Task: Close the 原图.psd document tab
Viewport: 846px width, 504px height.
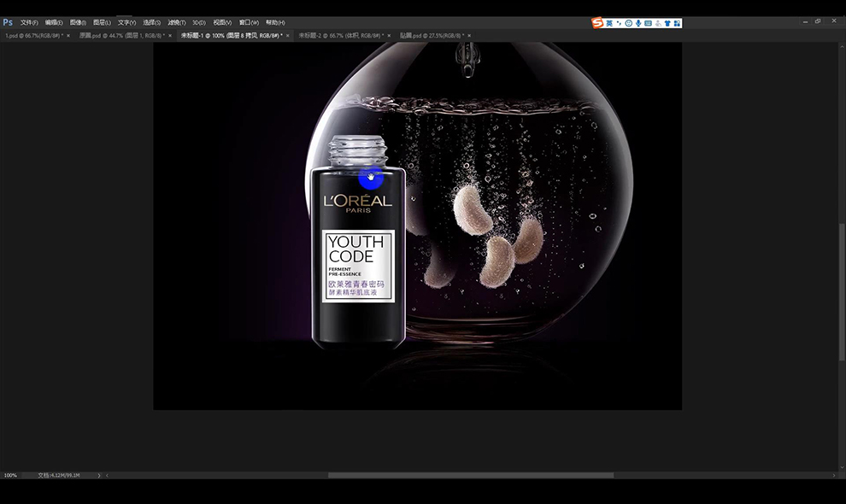Action: point(170,36)
